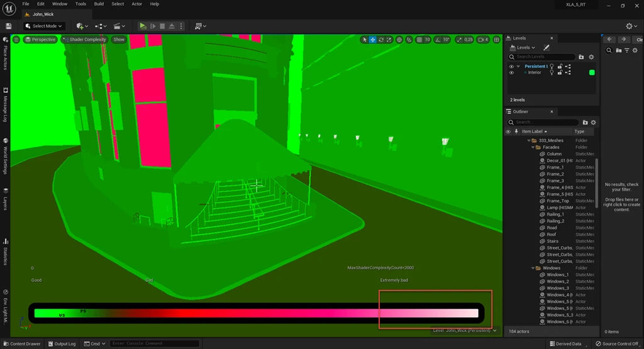Click the Save level icon

click(9, 26)
